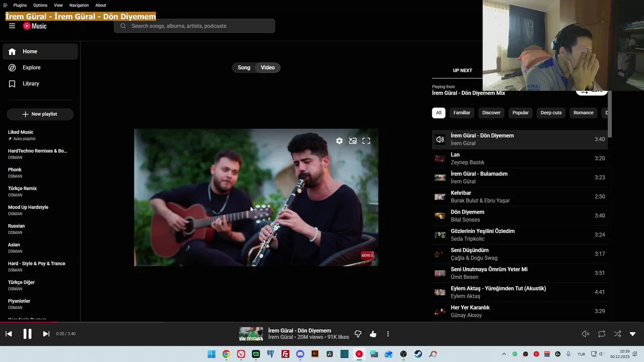
Task: Show hidden system tray icons
Action: coord(504,354)
